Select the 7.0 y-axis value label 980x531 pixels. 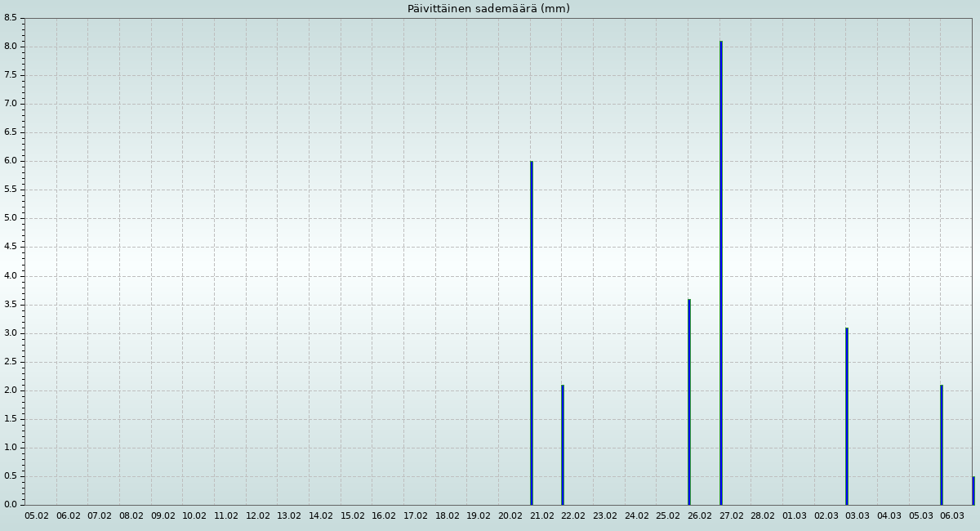[x=11, y=104]
